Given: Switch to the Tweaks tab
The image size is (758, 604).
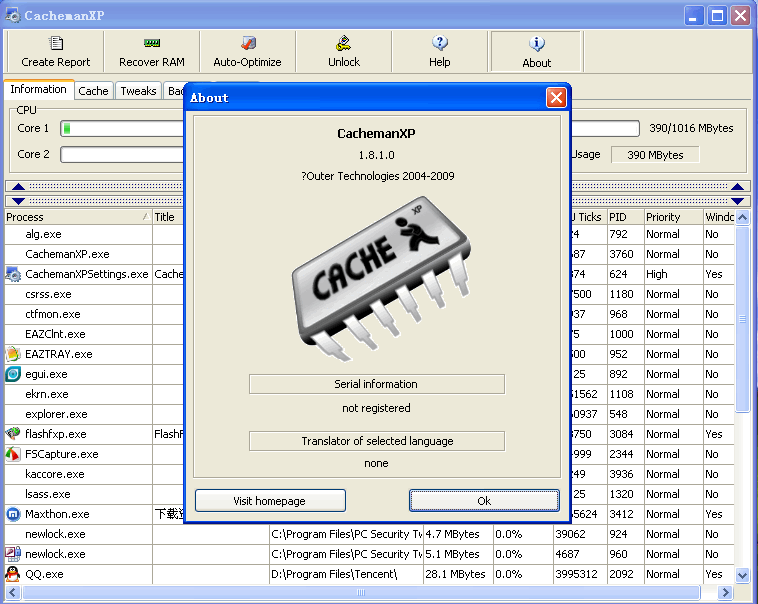Looking at the screenshot, I should tap(138, 90).
